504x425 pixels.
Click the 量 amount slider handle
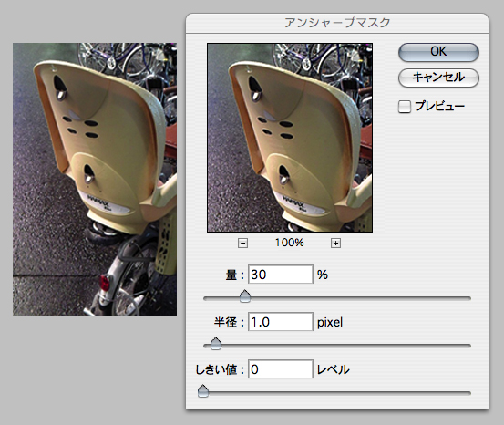tap(245, 296)
